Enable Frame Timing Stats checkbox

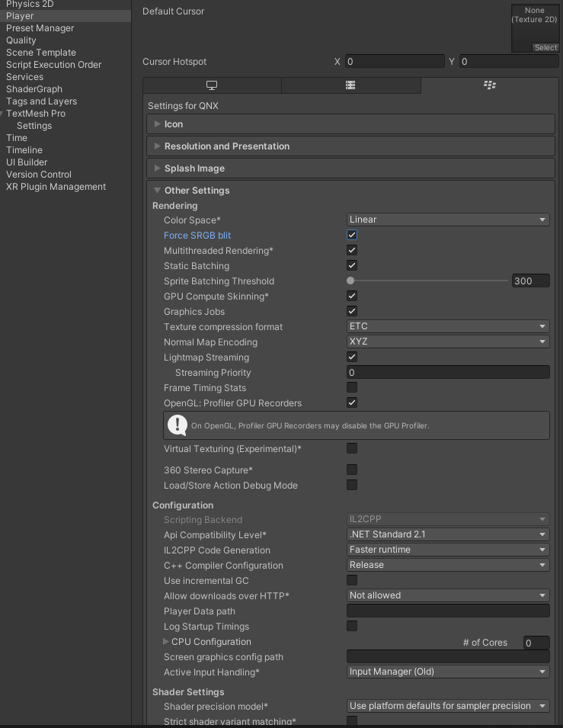pos(352,388)
